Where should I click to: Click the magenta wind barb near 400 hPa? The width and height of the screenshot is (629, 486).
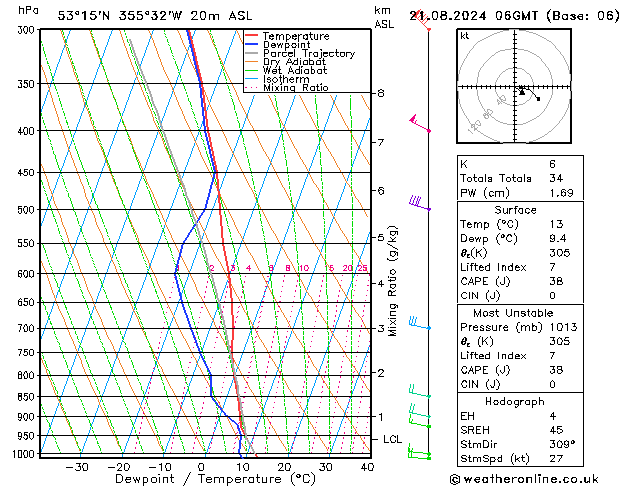coord(420,125)
